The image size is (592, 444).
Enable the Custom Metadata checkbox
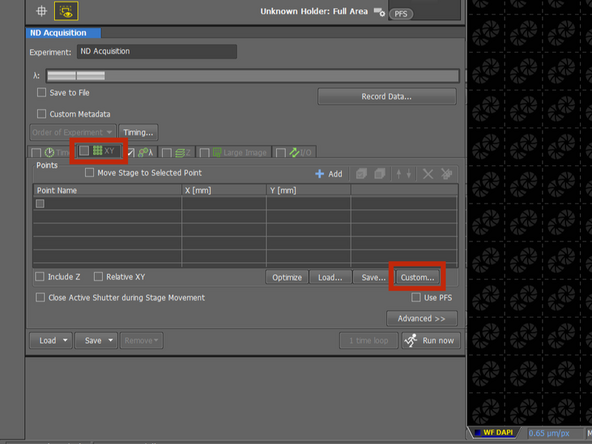[x=42, y=114]
